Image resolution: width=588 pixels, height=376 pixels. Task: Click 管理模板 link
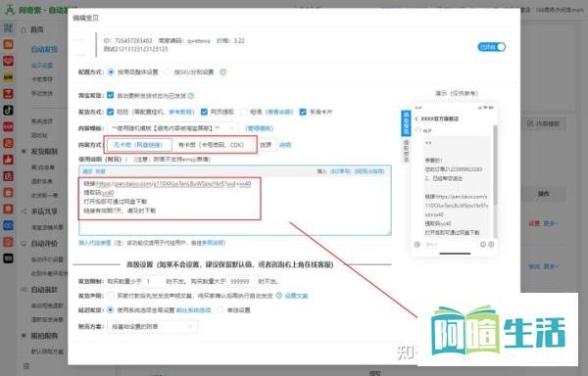tap(259, 128)
